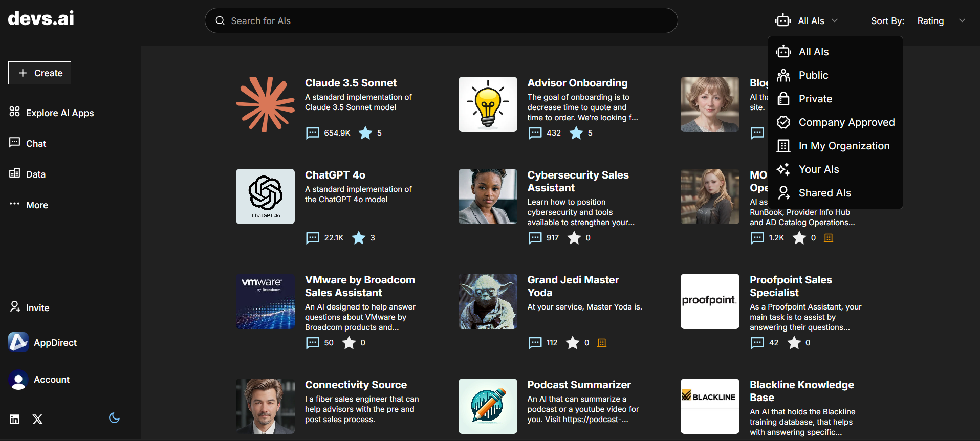Select All AIs option in dropdown list
The width and height of the screenshot is (980, 441).
pos(835,52)
